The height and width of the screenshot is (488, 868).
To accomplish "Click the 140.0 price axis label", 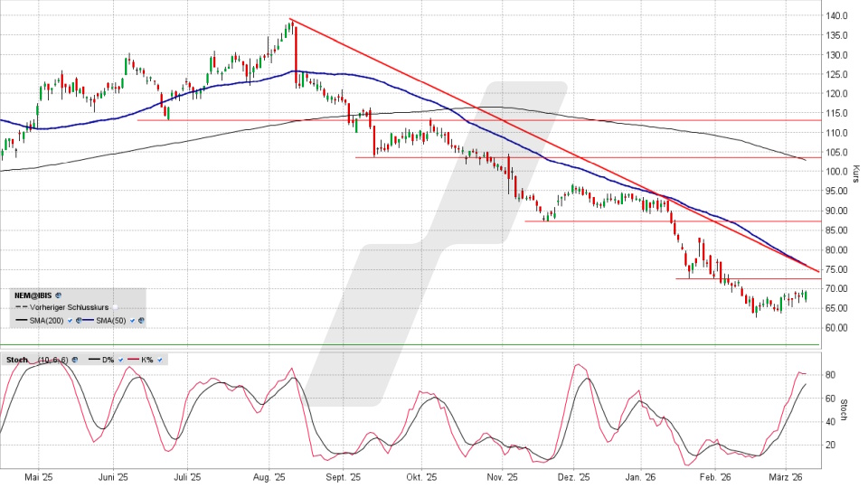I will tap(835, 16).
